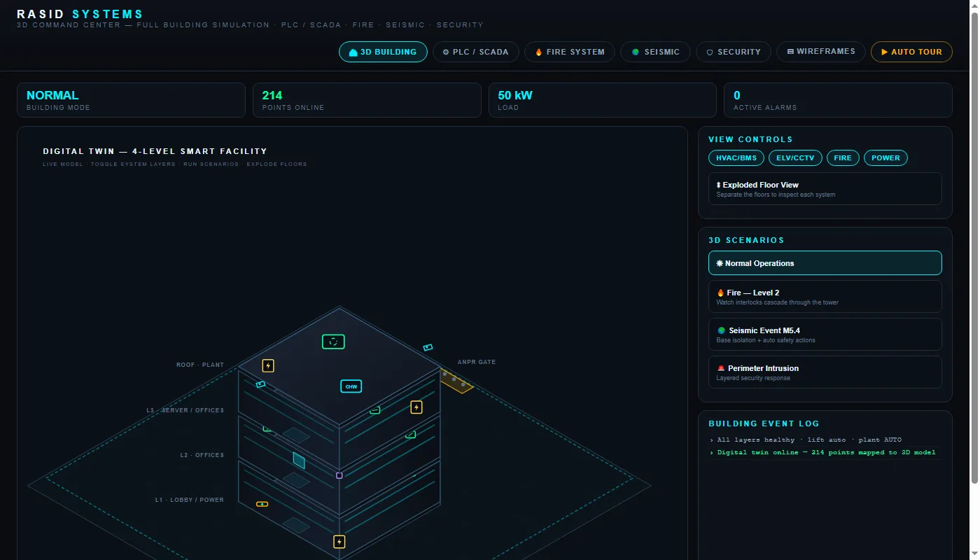This screenshot has width=980, height=560.
Task: Click the green device marker left of the L3 power bolt
Action: pos(375,410)
